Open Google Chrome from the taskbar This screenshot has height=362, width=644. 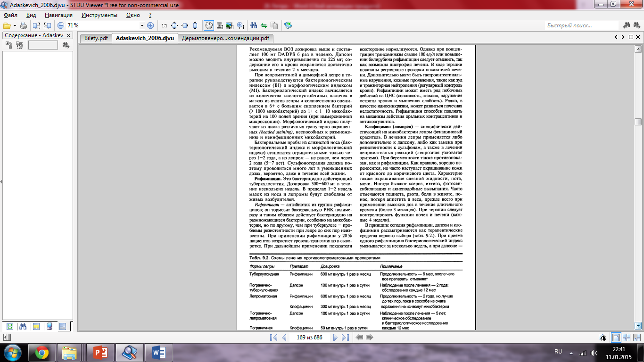[x=42, y=352]
